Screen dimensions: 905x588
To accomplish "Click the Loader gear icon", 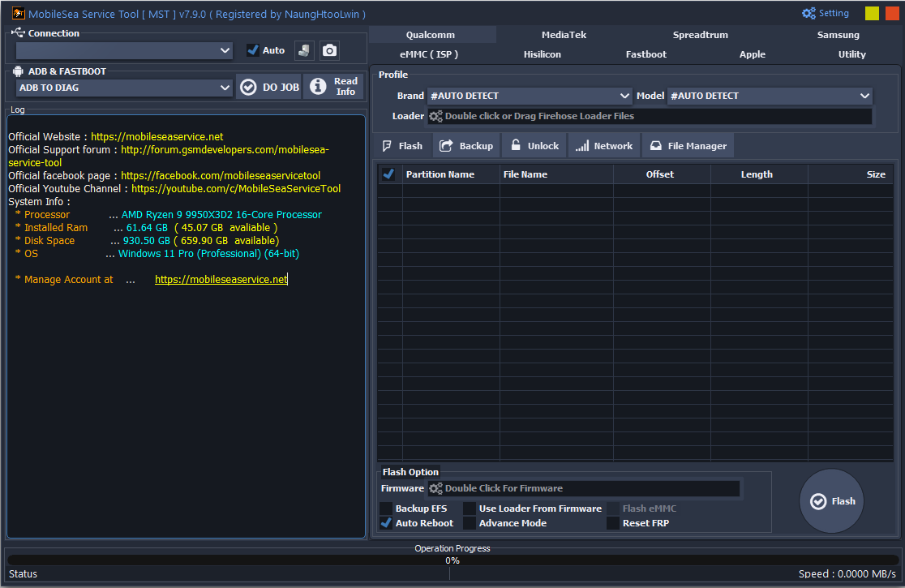I will pos(435,117).
